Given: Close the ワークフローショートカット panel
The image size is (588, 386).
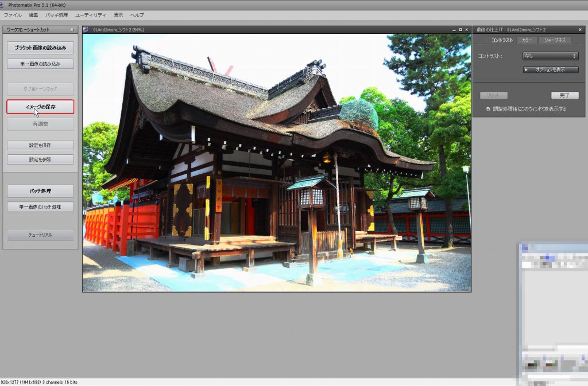Looking at the screenshot, I should [x=72, y=29].
